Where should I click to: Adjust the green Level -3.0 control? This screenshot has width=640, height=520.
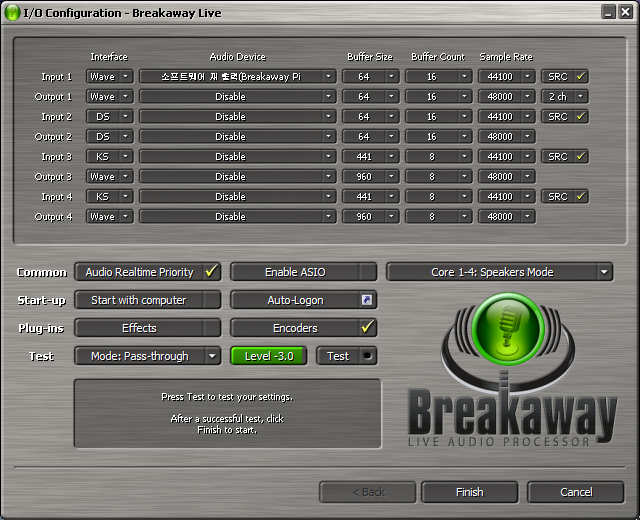[x=269, y=356]
